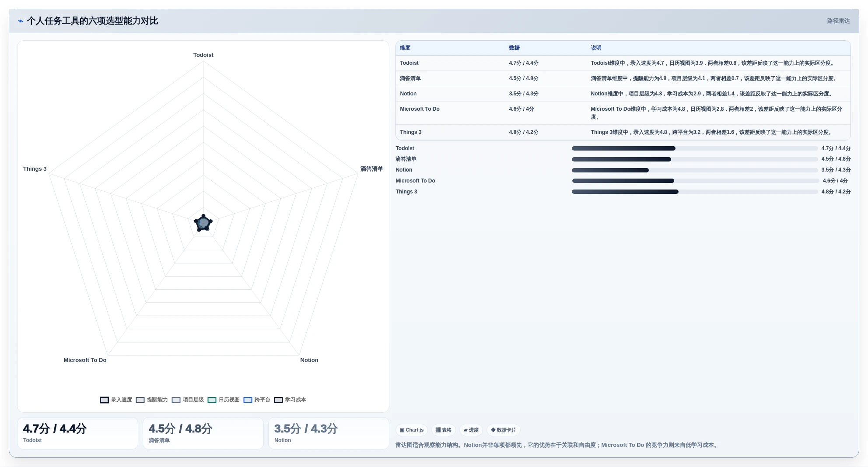Click the page title 个人任务工具的六项选型能力对比
The image size is (868, 467).
point(92,21)
